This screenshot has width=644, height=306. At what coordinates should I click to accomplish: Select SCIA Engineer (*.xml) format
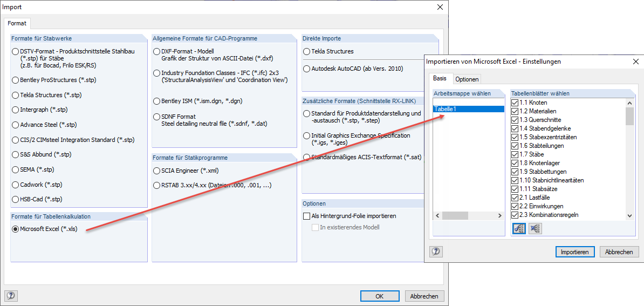click(156, 171)
